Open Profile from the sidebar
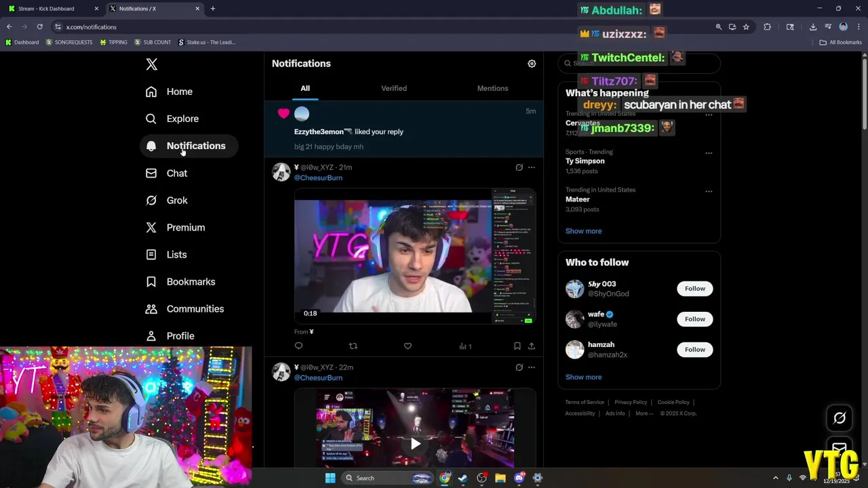The height and width of the screenshot is (488, 868). click(x=171, y=335)
